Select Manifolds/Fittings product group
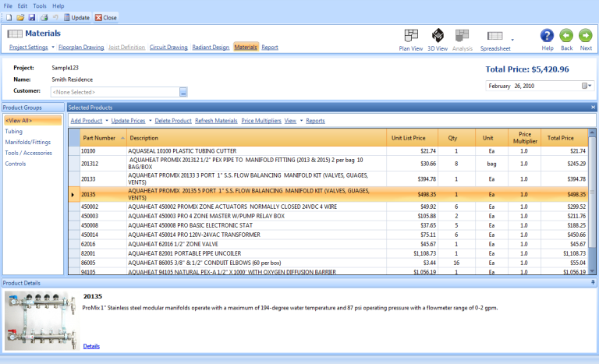 28,142
